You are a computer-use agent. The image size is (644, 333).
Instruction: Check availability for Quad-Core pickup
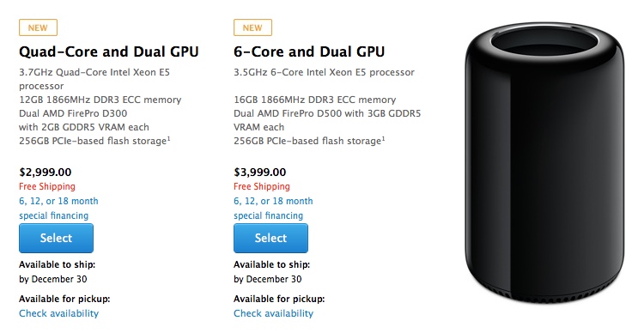pyautogui.click(x=58, y=313)
